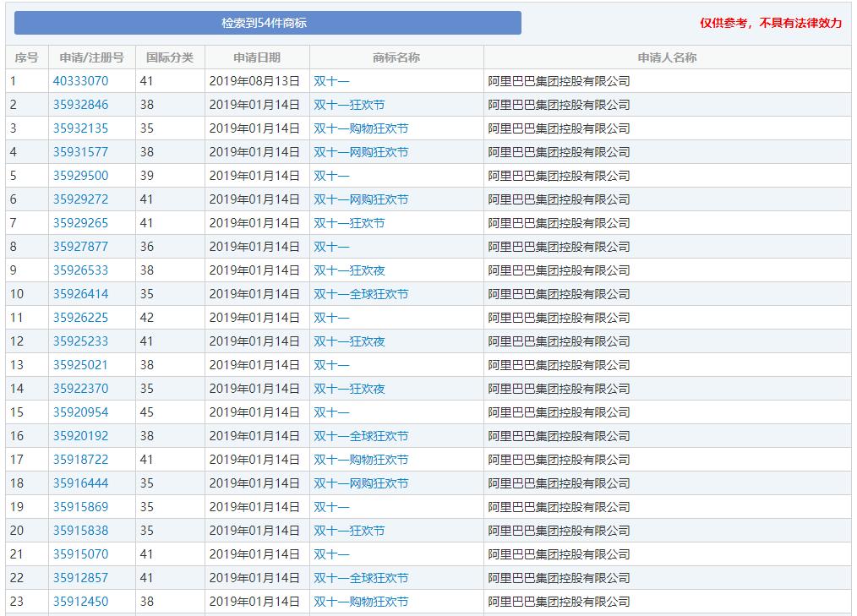
Task: Click the 国际分类 column header
Action: point(170,57)
